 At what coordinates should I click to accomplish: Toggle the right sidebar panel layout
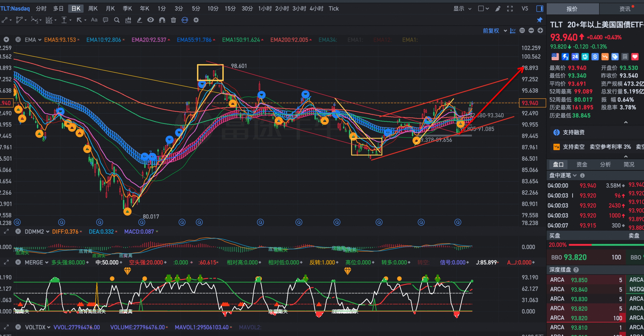(x=540, y=9)
